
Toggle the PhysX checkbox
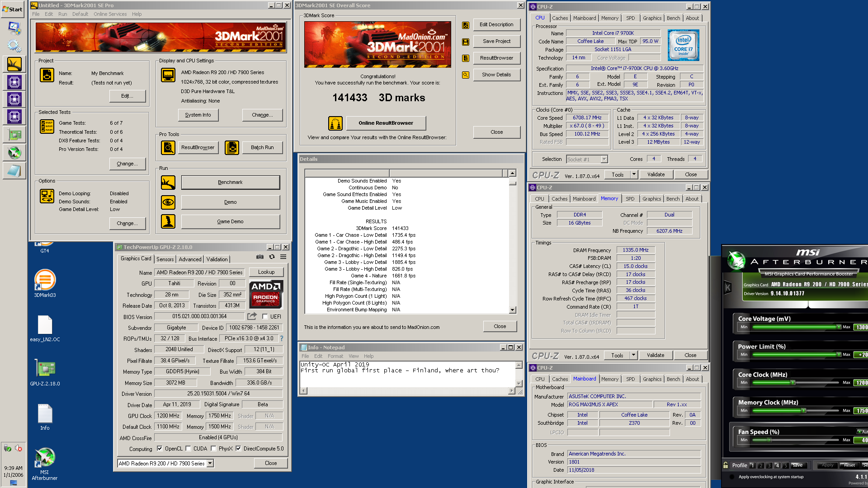click(213, 449)
